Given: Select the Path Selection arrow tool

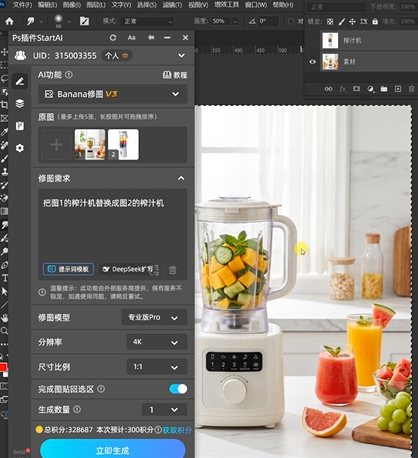Looking at the screenshot, I should (5, 291).
